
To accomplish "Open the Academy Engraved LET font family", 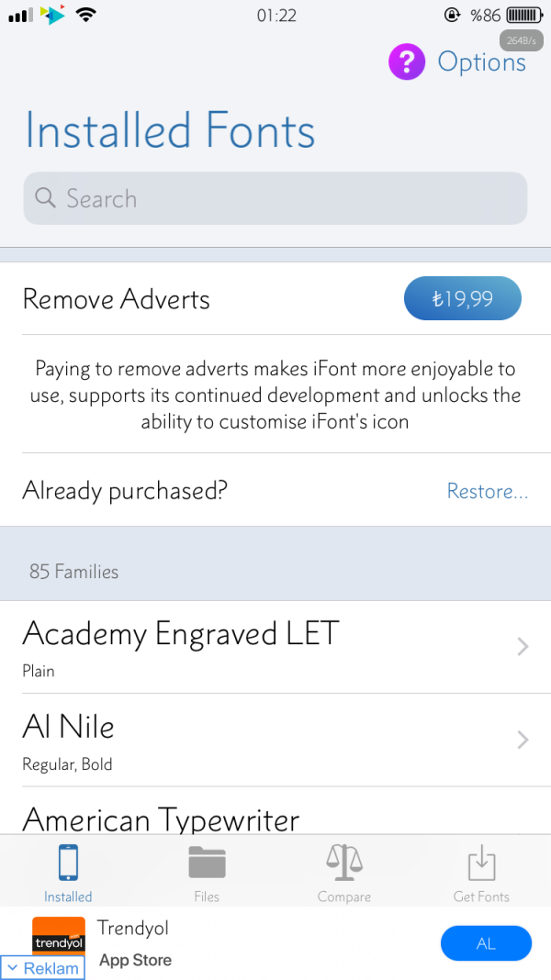I will [181, 645].
